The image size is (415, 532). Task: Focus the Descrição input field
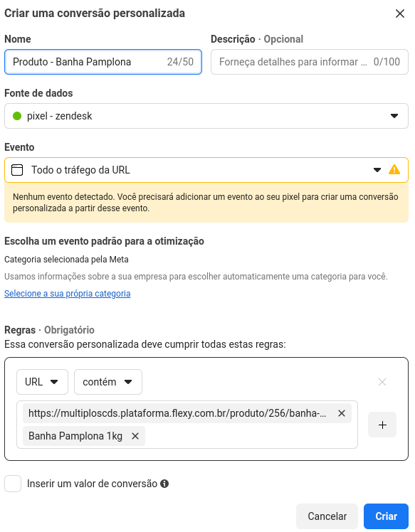click(x=310, y=62)
